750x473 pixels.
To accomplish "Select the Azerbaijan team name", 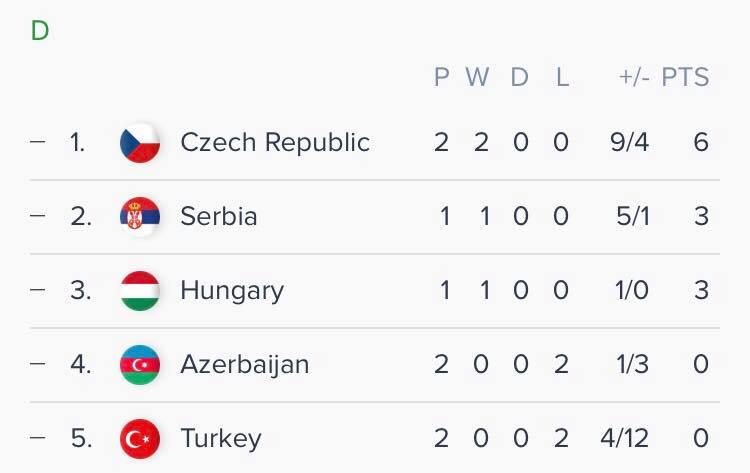I will tap(245, 365).
